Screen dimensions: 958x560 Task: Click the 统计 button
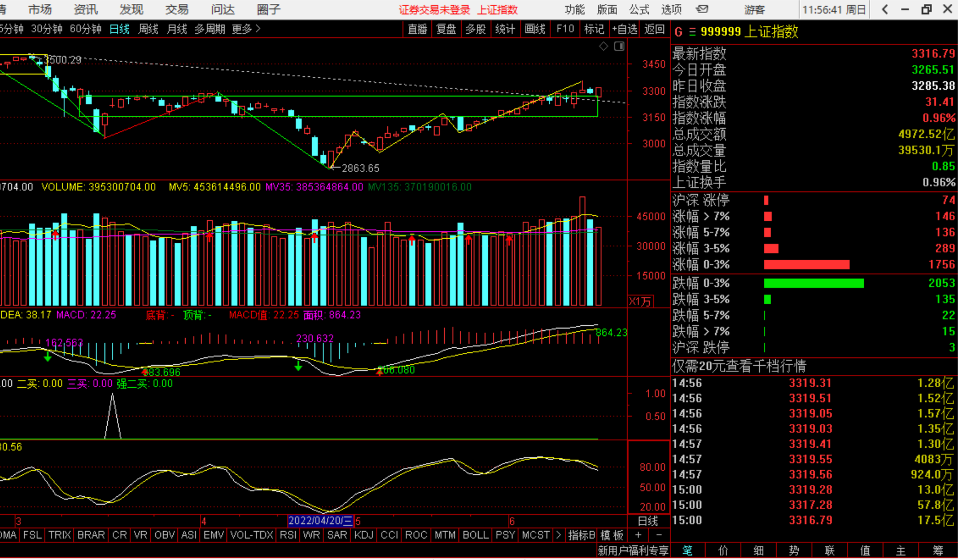(x=505, y=29)
